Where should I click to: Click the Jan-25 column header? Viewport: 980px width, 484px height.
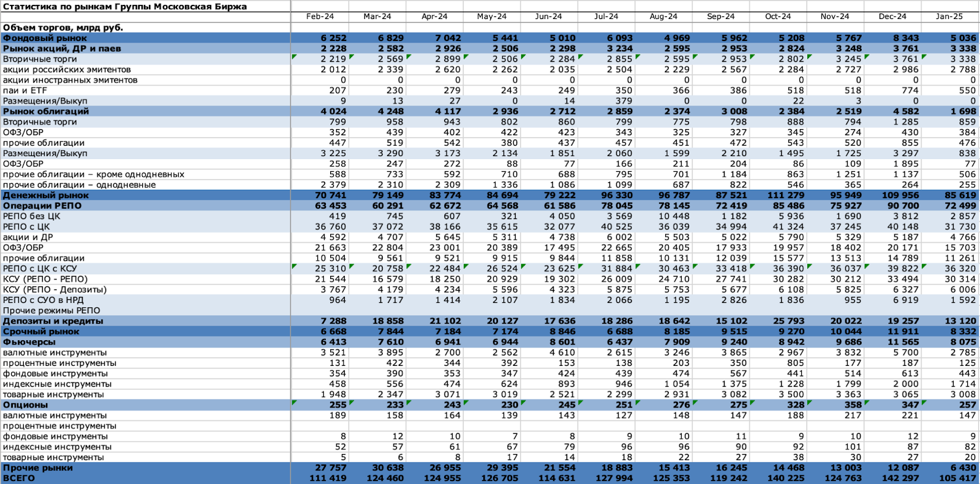coord(949,17)
